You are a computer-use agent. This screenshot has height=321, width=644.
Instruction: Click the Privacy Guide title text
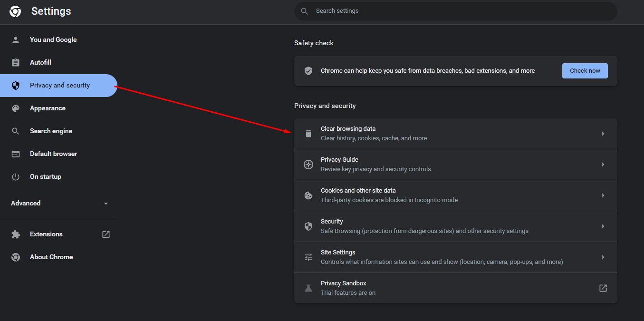coord(339,160)
